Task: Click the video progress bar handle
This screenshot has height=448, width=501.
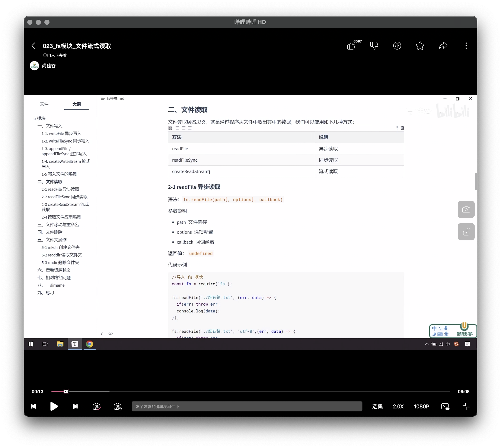Action: tap(66, 391)
